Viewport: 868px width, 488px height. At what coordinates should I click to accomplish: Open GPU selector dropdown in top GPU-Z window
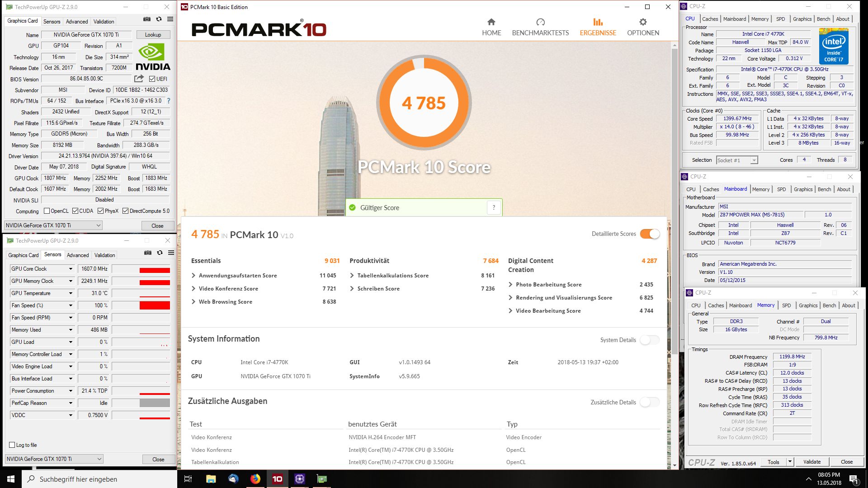pos(53,225)
